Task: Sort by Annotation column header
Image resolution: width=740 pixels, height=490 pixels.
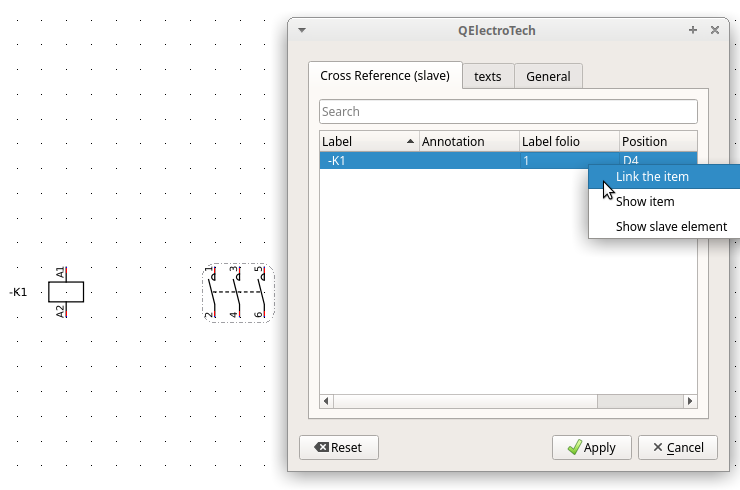Action: pos(468,142)
